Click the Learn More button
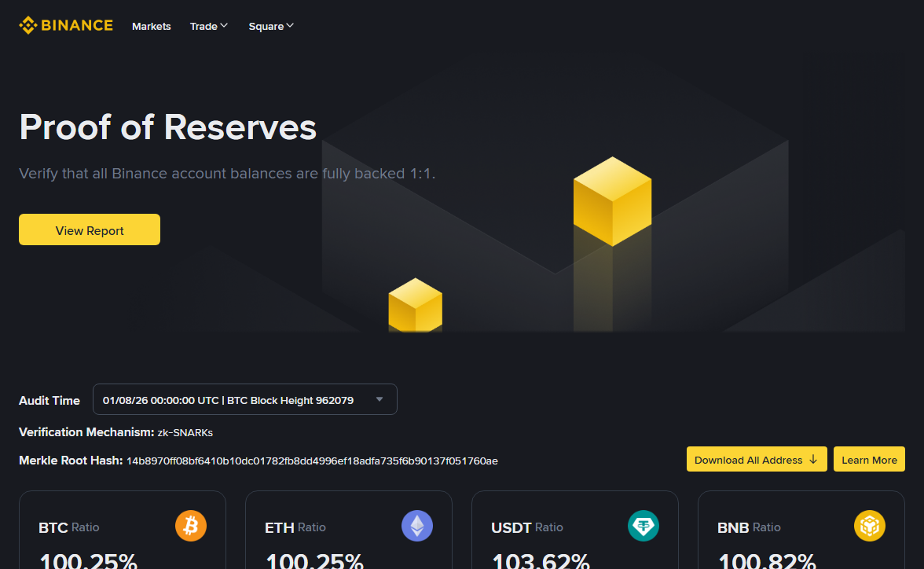Viewport: 924px width, 569px height. click(869, 459)
